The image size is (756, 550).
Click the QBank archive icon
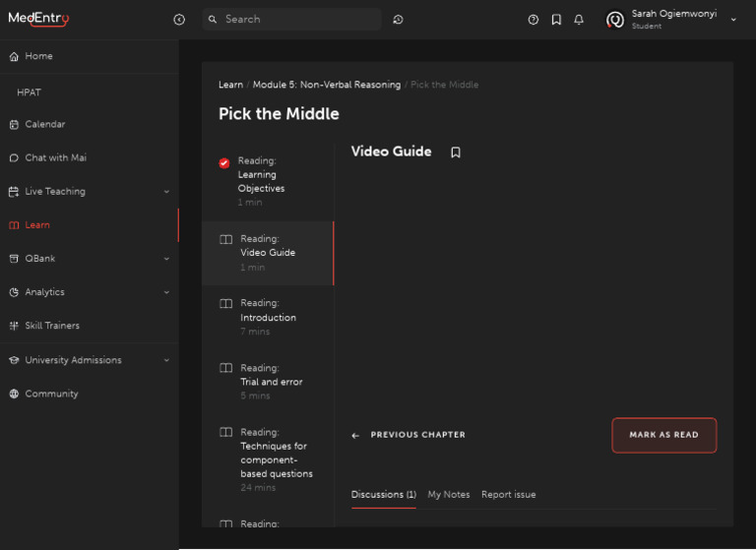click(x=14, y=259)
